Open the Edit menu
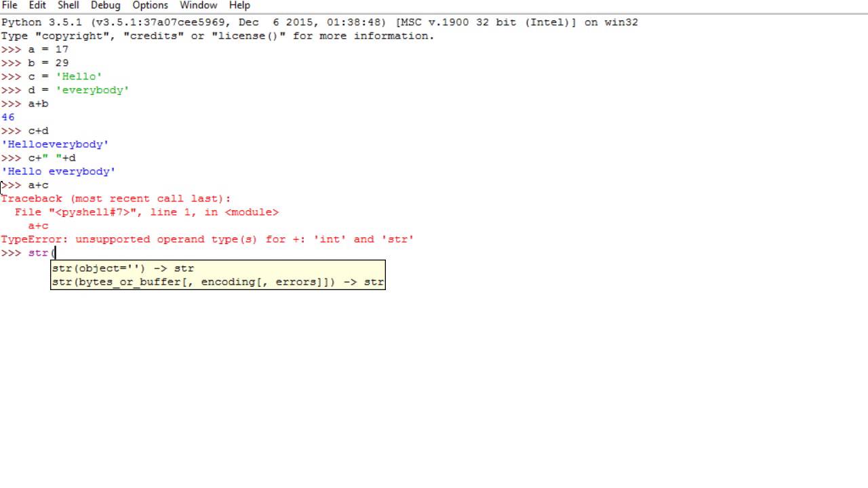868x488 pixels. [x=37, y=5]
